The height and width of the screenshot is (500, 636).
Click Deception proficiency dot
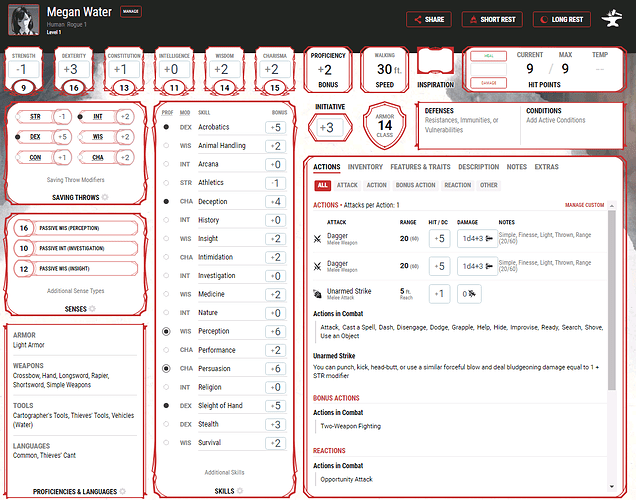(166, 202)
